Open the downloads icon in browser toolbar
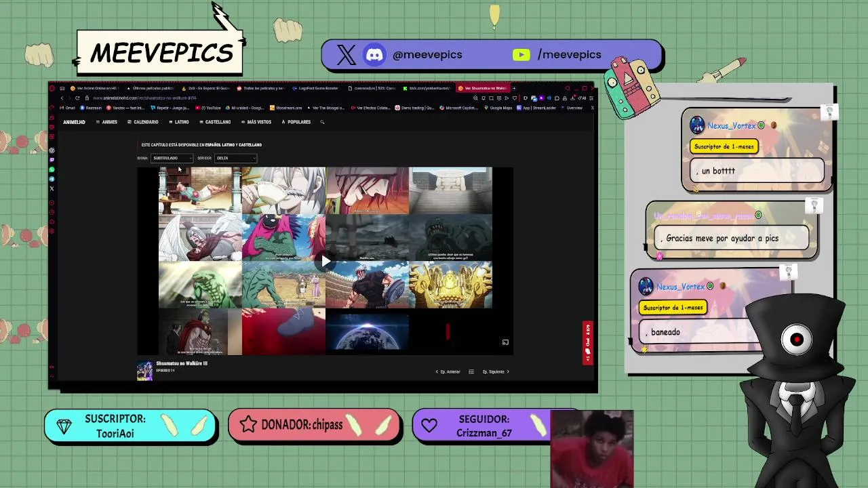 tap(572, 98)
